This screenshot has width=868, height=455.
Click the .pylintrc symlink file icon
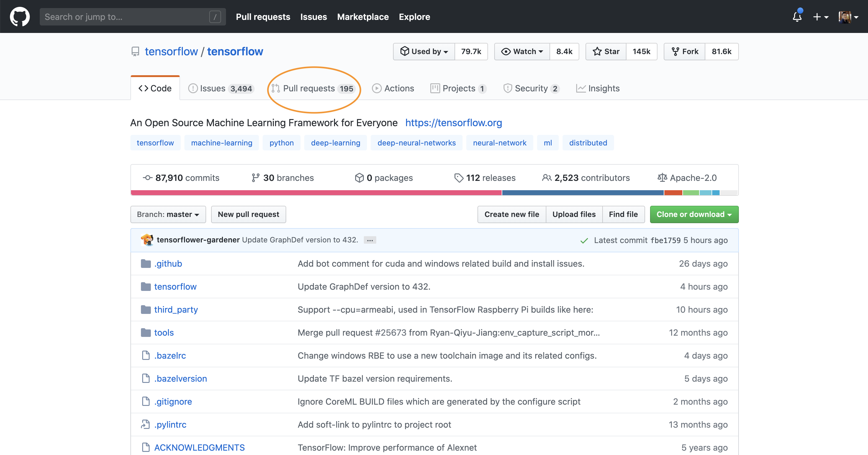(x=146, y=424)
